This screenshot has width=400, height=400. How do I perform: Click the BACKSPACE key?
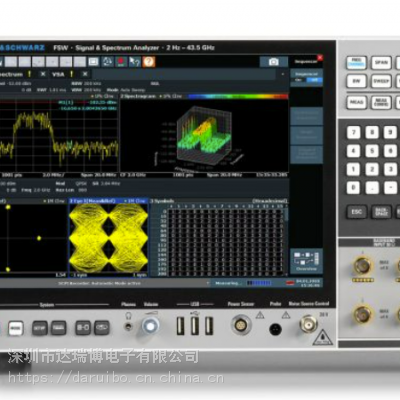point(381,212)
